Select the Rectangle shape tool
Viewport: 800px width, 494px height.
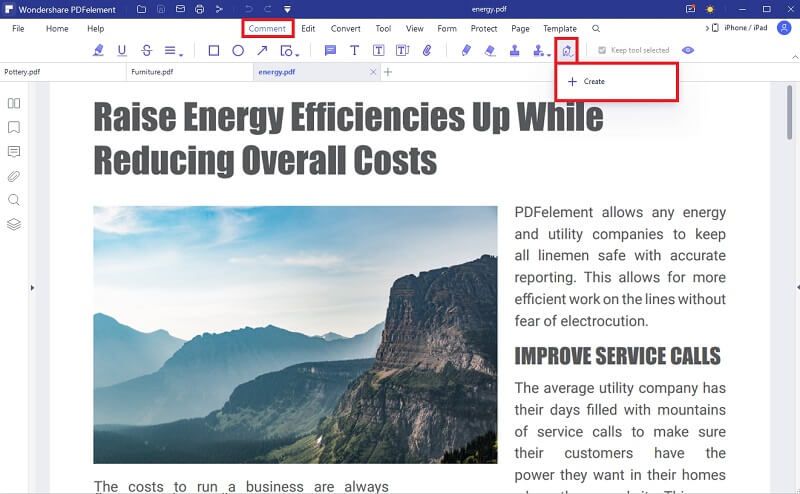click(214, 50)
